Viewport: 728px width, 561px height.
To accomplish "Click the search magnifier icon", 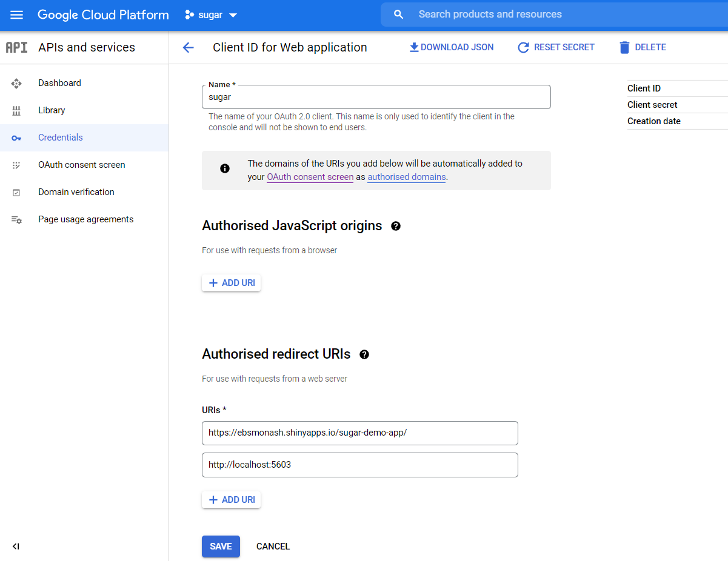I will [398, 15].
